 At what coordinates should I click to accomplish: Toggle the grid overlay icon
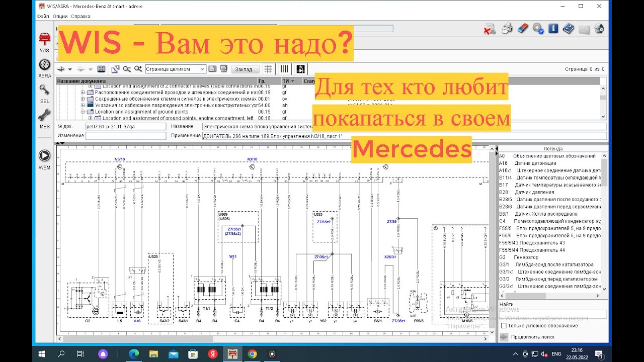[269, 69]
